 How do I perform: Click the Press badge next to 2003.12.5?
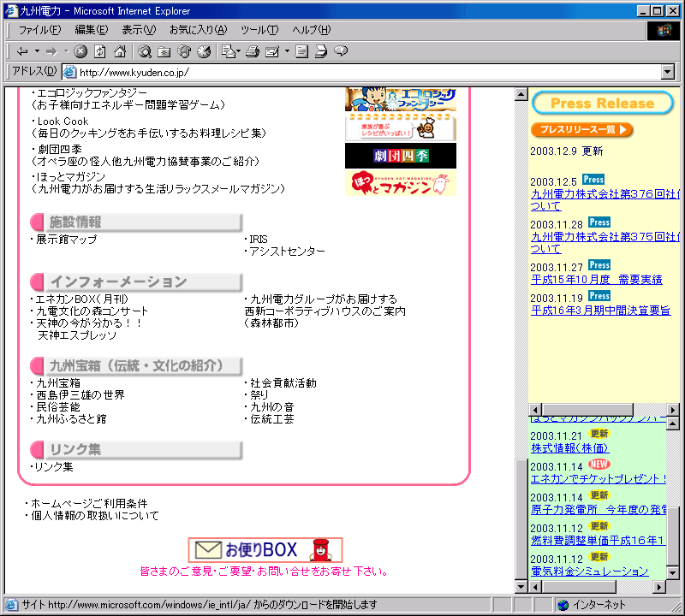click(x=593, y=180)
